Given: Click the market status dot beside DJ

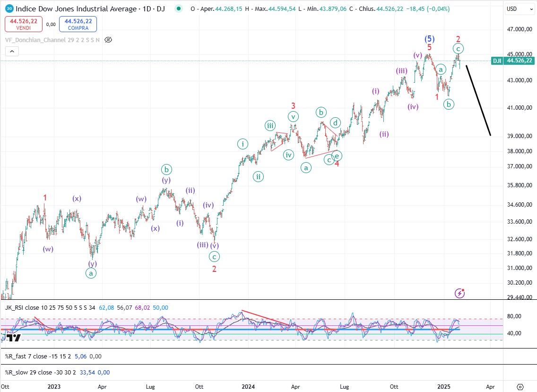Looking at the screenshot, I should (178, 9).
